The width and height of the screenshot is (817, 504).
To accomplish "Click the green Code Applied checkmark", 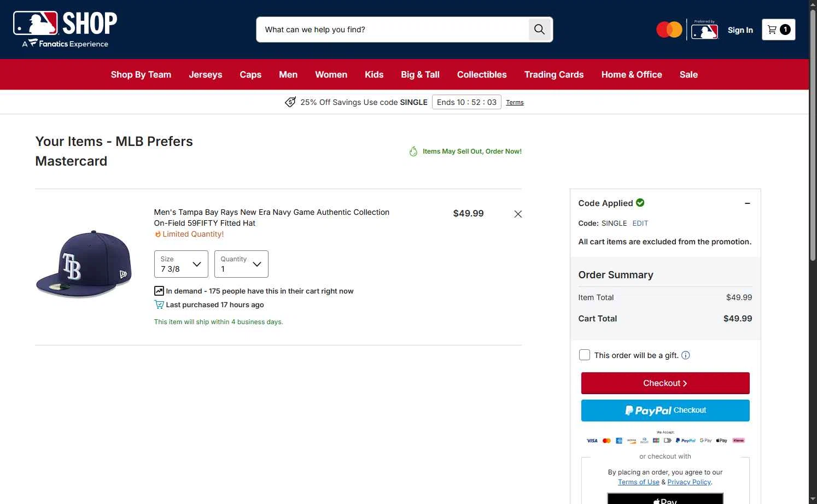I will tap(640, 203).
